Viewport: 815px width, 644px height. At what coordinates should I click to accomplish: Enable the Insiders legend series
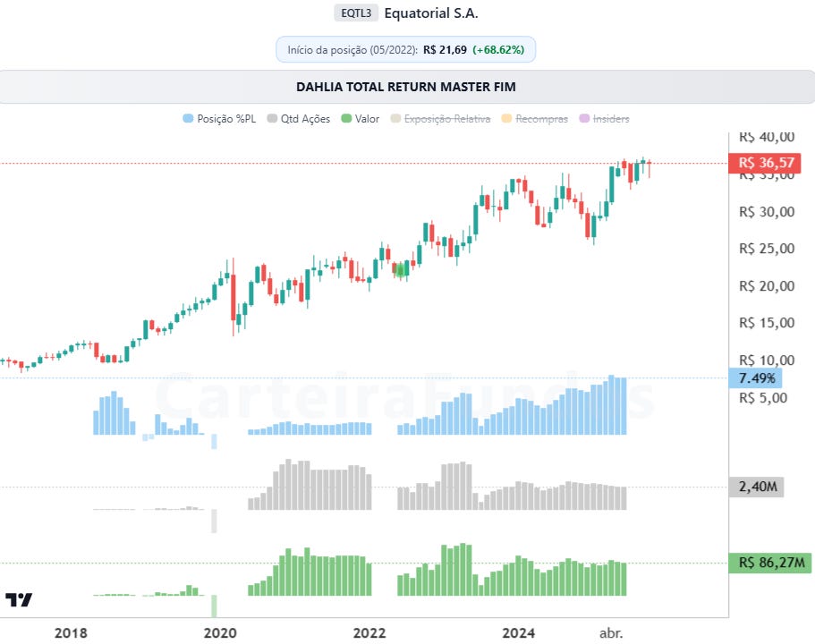pyautogui.click(x=605, y=119)
